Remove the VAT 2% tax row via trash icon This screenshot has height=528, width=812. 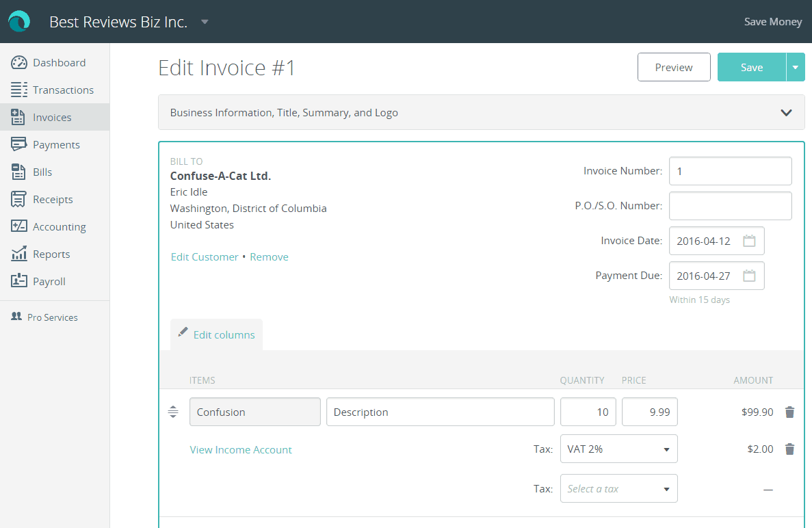[x=789, y=449]
